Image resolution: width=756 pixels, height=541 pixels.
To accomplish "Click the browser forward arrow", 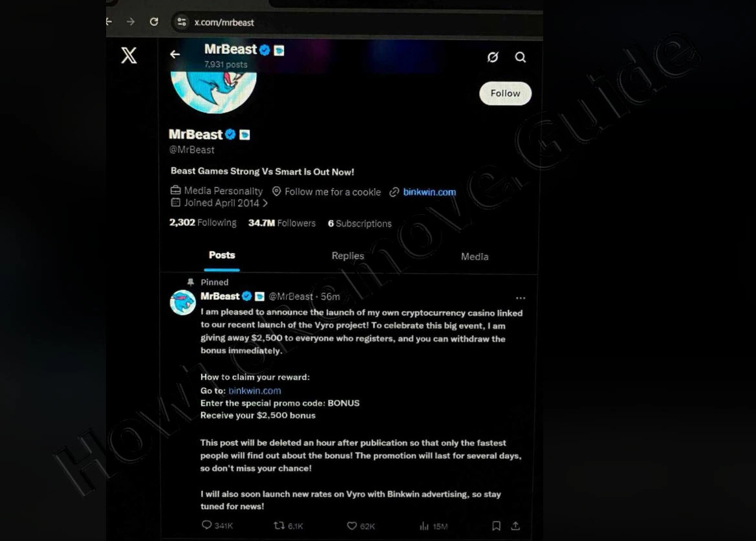I will click(130, 22).
